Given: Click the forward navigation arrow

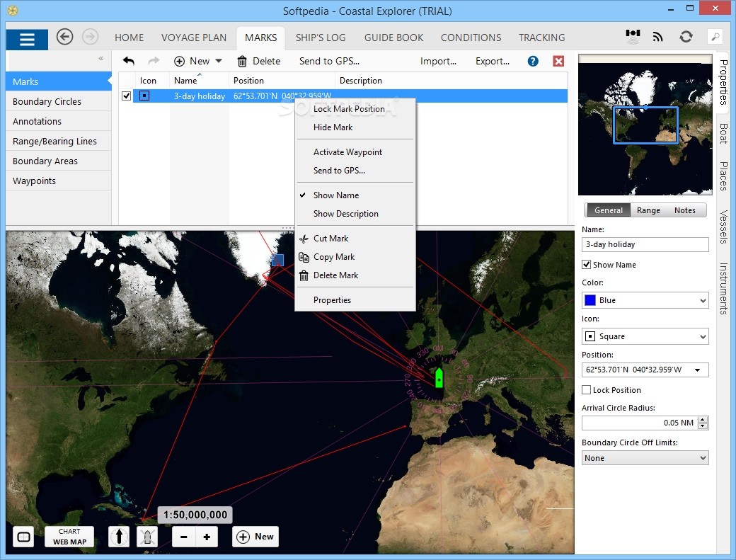Looking at the screenshot, I should [90, 37].
